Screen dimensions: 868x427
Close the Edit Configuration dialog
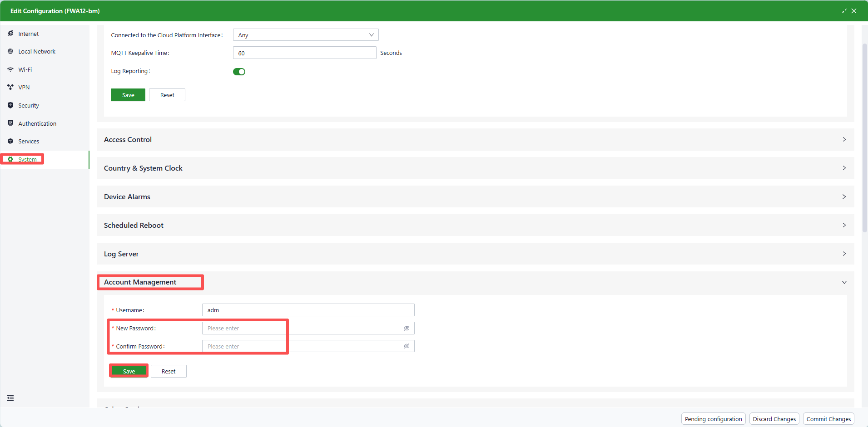[854, 11]
